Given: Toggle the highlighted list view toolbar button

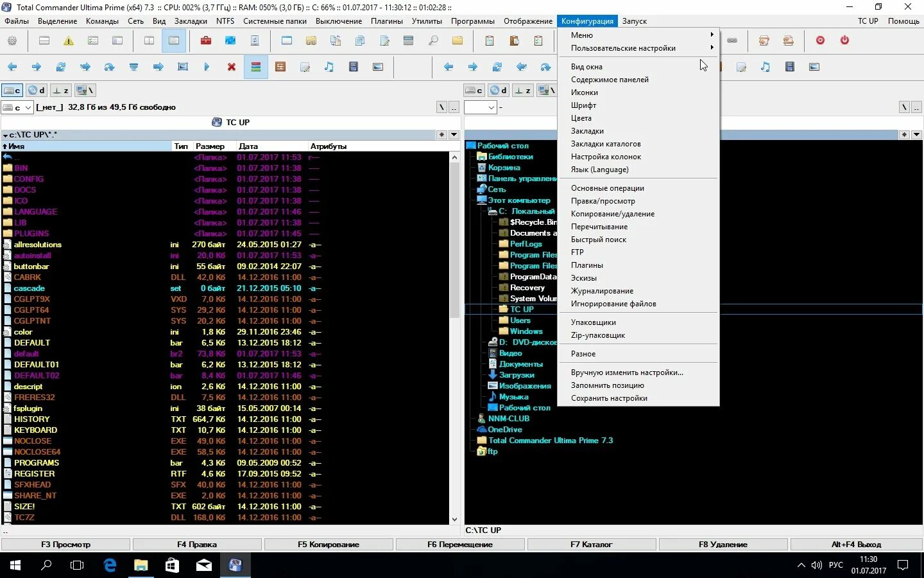Looking at the screenshot, I should [174, 40].
